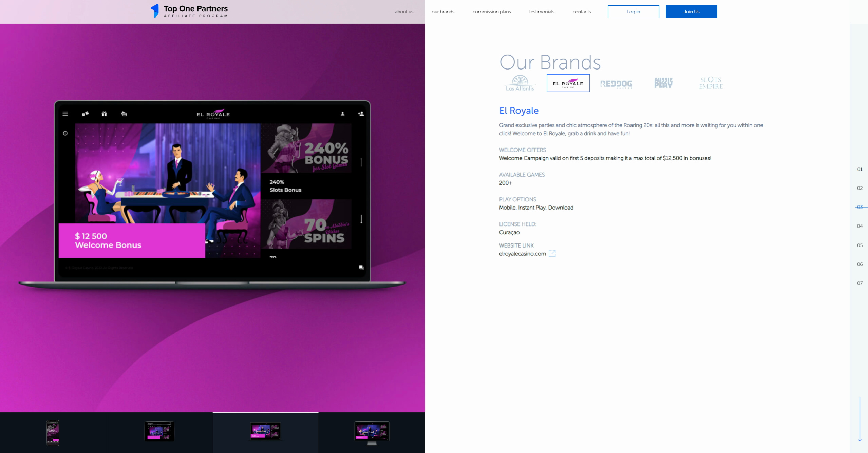Viewport: 868px width, 453px height.
Task: Show the desktop monitor preview thumbnail
Action: point(372,433)
